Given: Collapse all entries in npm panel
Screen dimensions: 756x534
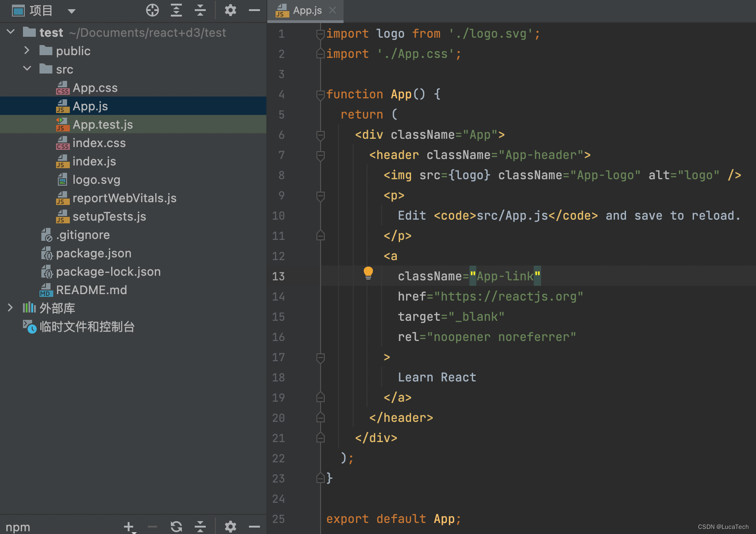Looking at the screenshot, I should (200, 527).
